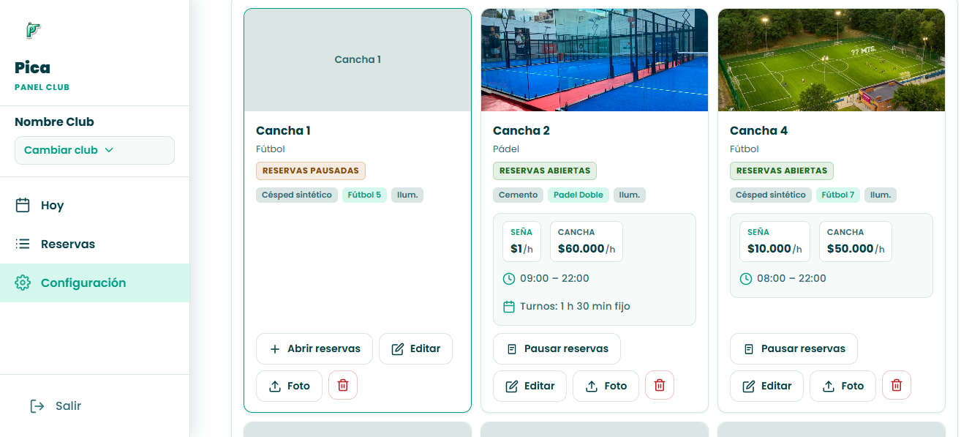Click the CANCHA $60.000/h price box
Viewport: 980px width, 437px height.
click(587, 242)
